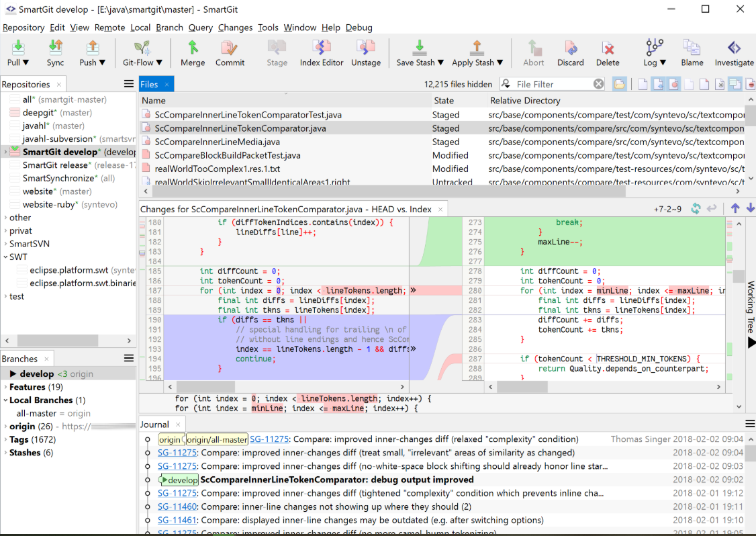
Task: Open the Tools menu
Action: coord(268,28)
